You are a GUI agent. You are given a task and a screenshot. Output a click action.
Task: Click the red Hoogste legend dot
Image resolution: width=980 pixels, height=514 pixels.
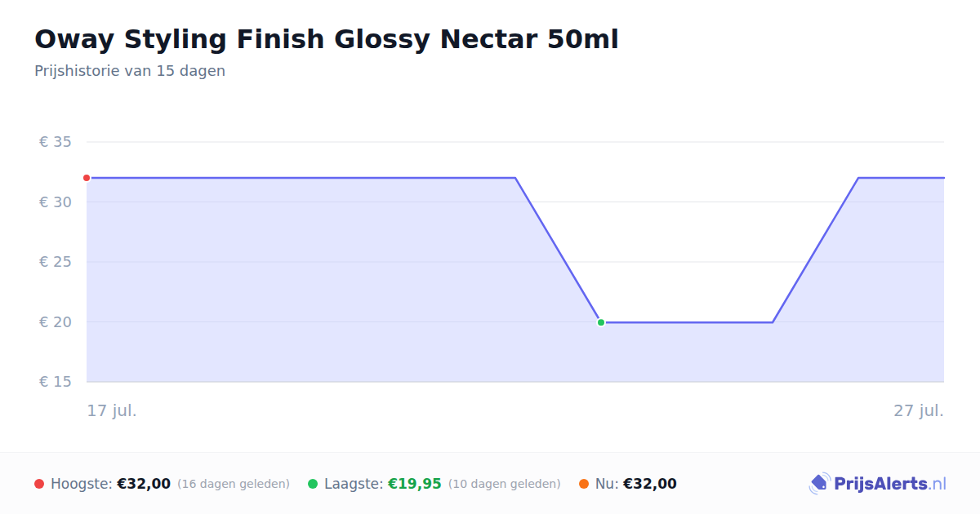[x=39, y=484]
